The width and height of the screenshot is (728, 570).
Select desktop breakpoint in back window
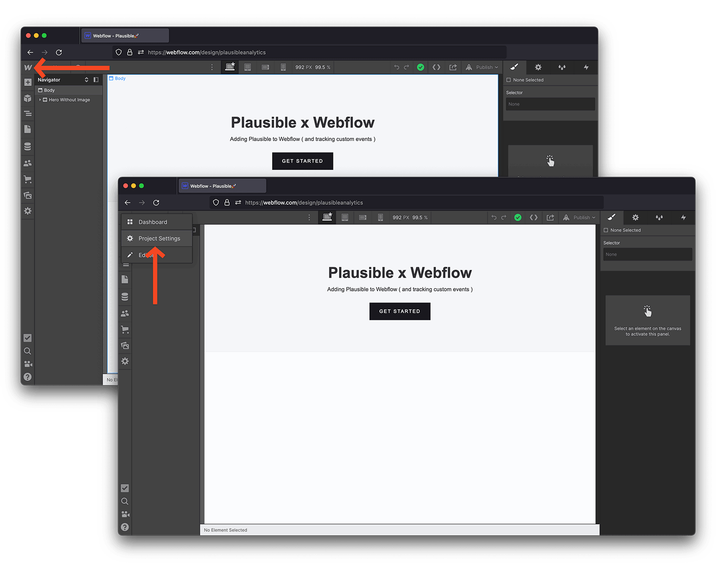click(230, 67)
